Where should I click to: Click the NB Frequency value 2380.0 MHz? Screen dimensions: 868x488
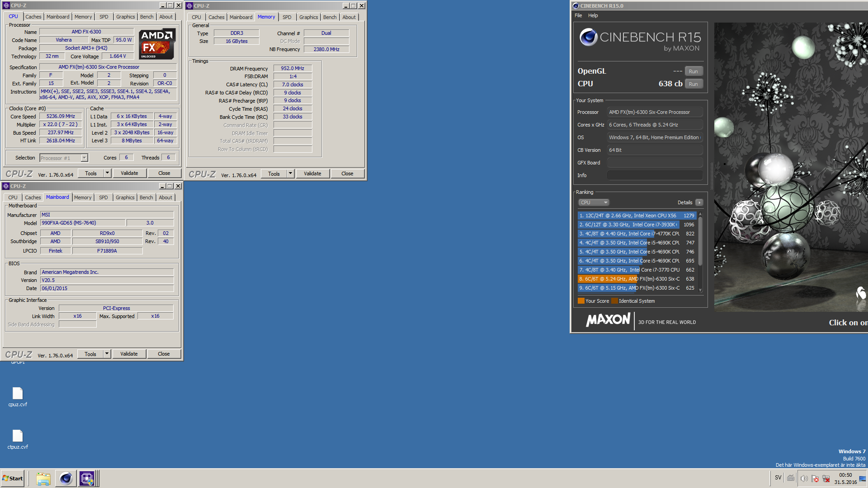(326, 49)
